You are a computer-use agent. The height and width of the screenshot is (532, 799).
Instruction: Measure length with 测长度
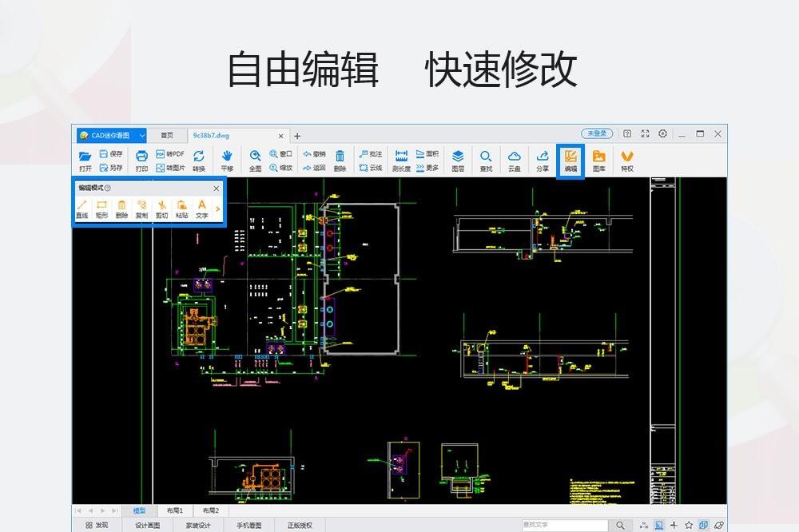click(401, 161)
